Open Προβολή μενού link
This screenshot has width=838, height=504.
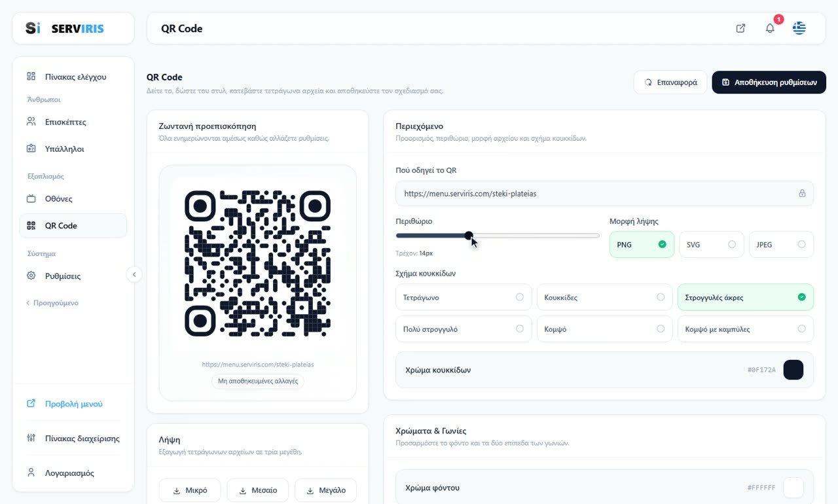click(x=73, y=404)
